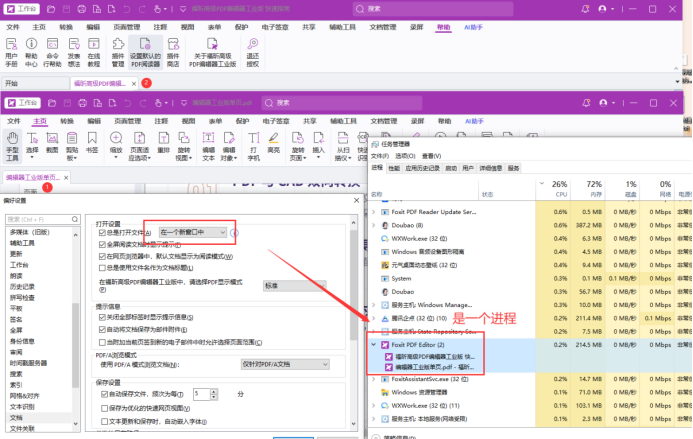Activate the 高亮 highlight tool
693x439 pixels.
click(274, 142)
